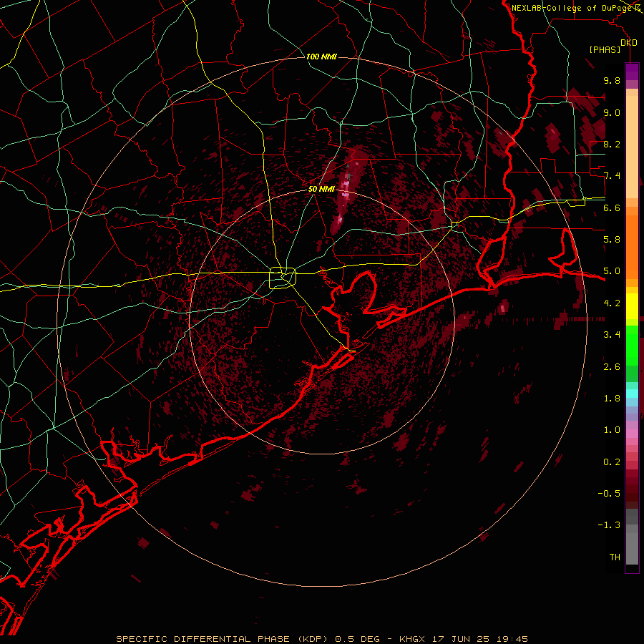Click the 4.2 value on the color scale
Screen dimensions: 644x644
click(612, 303)
